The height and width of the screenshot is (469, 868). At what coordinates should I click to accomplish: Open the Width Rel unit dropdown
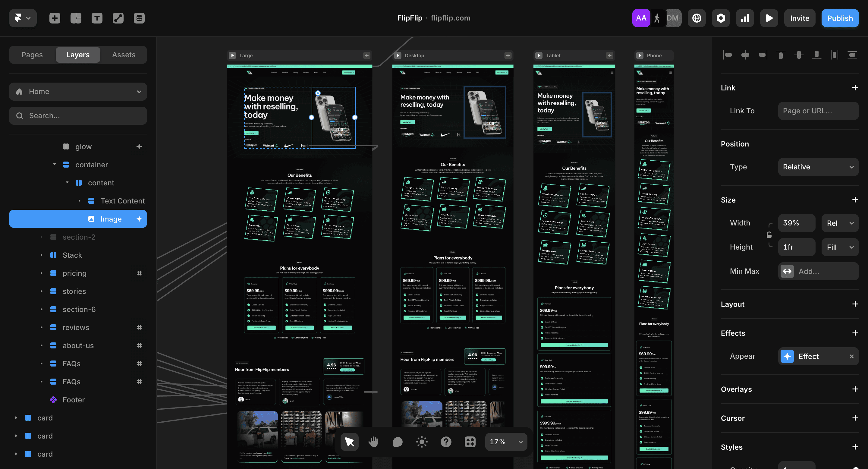(840, 223)
